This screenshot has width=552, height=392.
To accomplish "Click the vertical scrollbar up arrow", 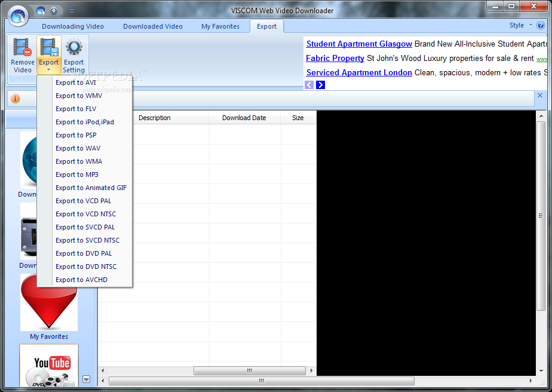I will pos(541,116).
